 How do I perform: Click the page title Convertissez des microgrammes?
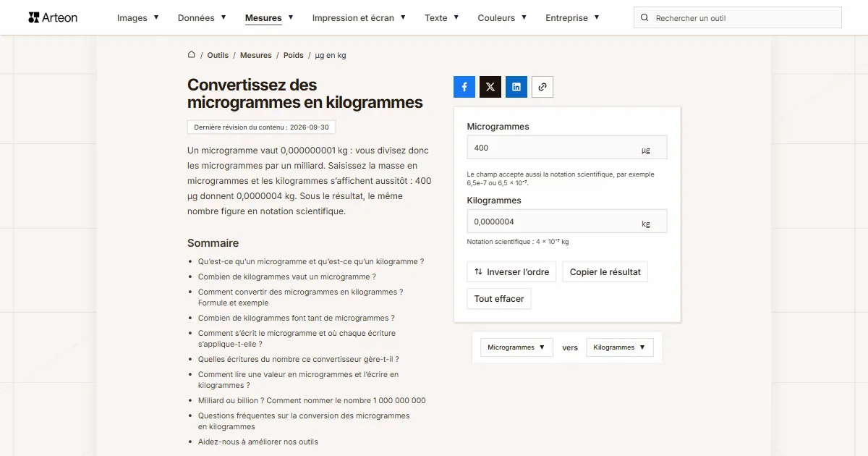tap(305, 94)
